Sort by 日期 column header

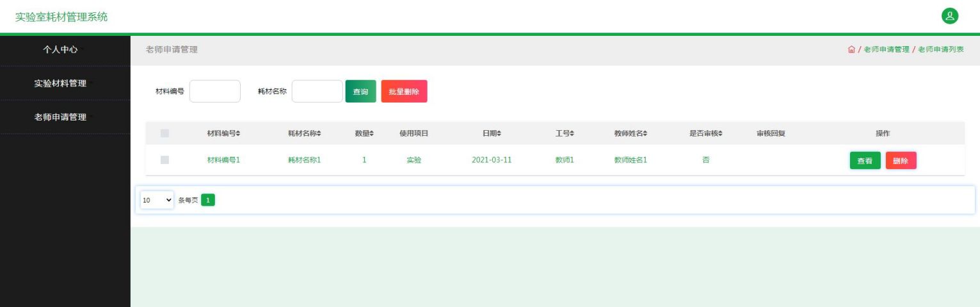[492, 133]
